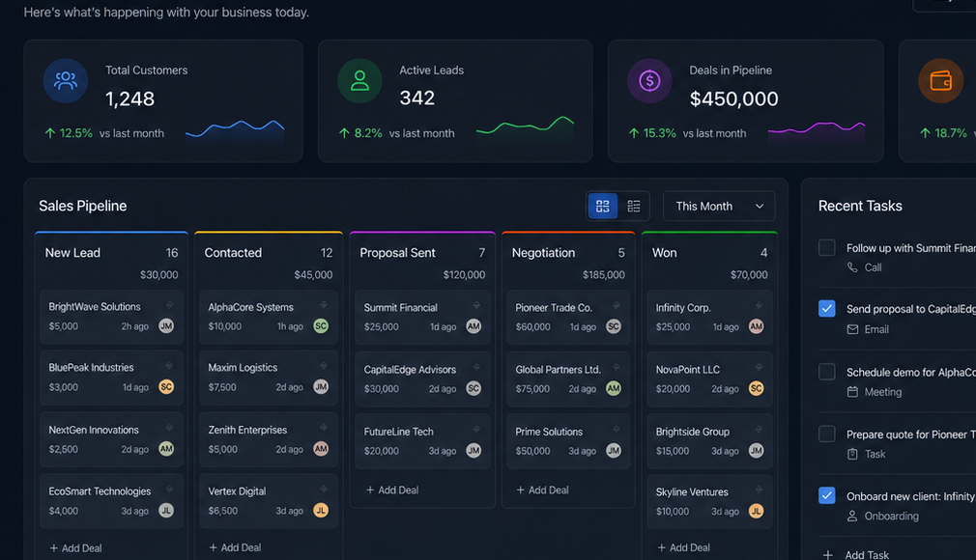Image resolution: width=976 pixels, height=560 pixels.
Task: Open the Maxim Logistics deal card
Action: click(269, 378)
